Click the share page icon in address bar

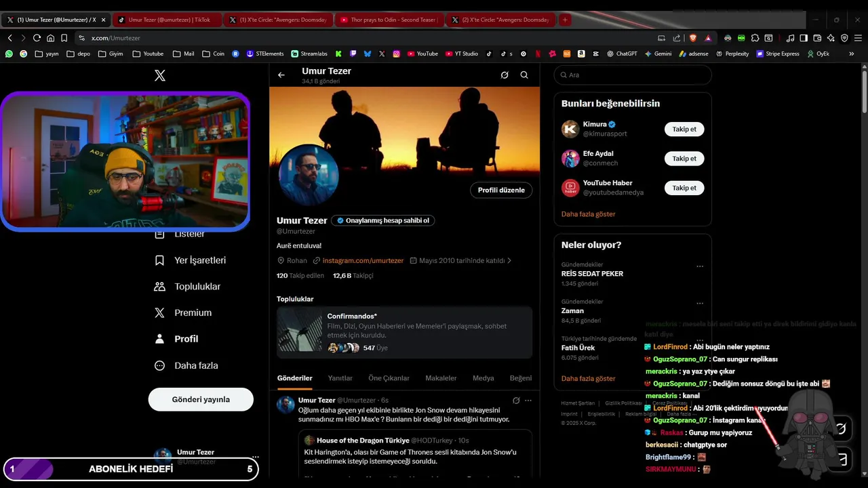coord(677,38)
